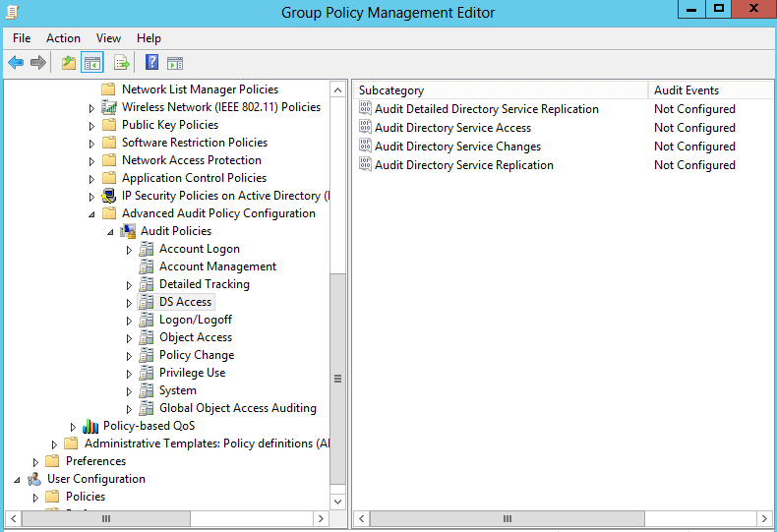Click the Show/Hide Action Pane icon

click(175, 63)
